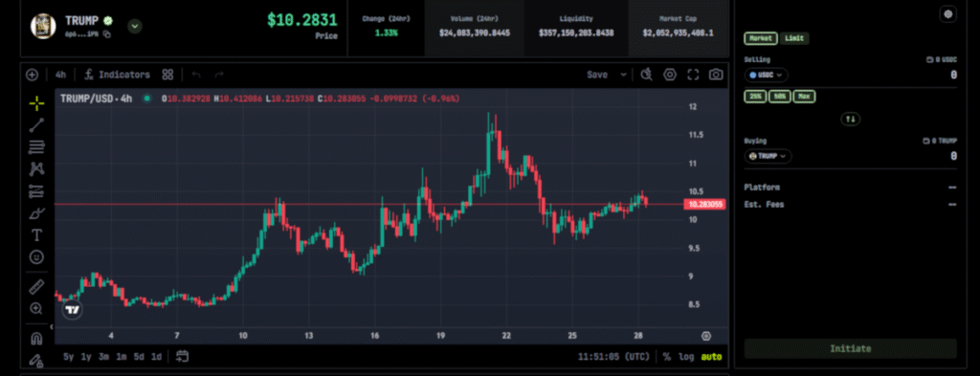Viewport: 980px width, 376px height.
Task: Toggle lock all drawing tools
Action: point(36,360)
